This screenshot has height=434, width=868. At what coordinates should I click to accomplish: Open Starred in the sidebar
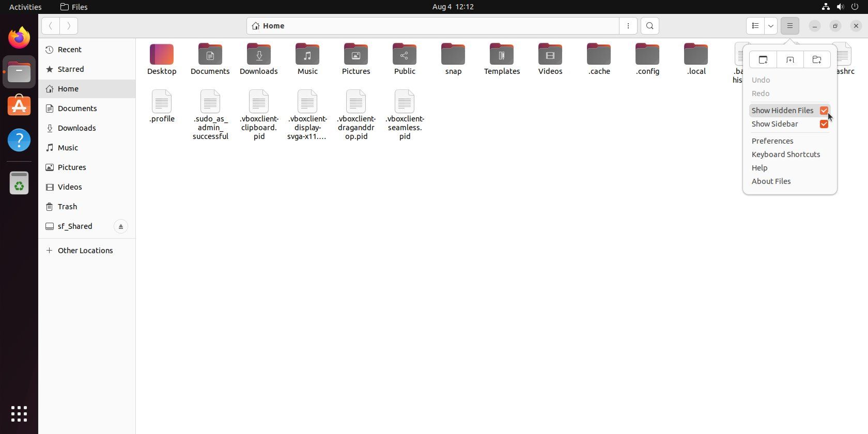pos(87,69)
